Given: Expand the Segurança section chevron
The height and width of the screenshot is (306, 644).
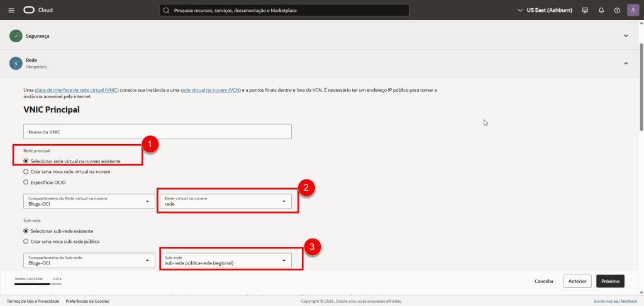Looking at the screenshot, I should coord(626,36).
